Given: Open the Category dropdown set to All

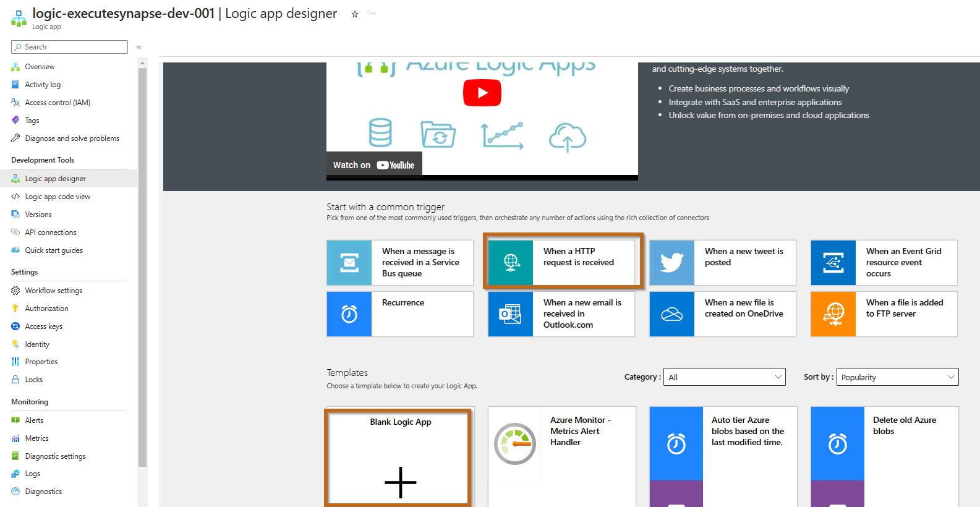Looking at the screenshot, I should click(725, 377).
